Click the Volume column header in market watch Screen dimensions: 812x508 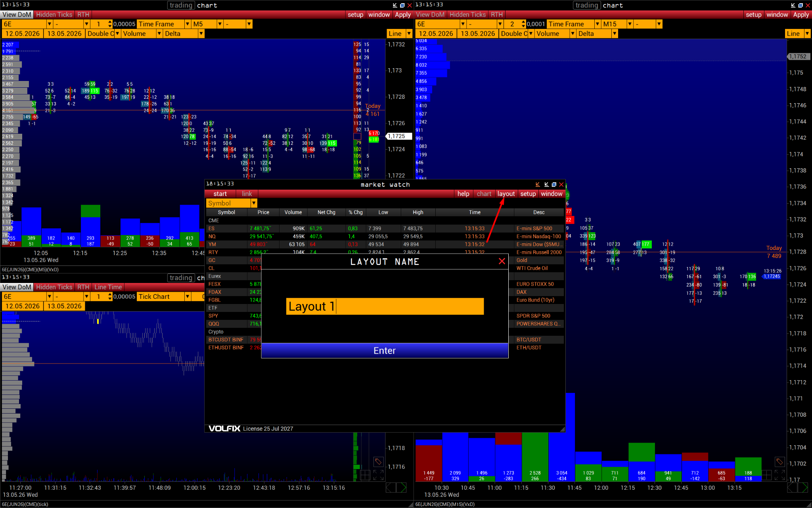(293, 212)
